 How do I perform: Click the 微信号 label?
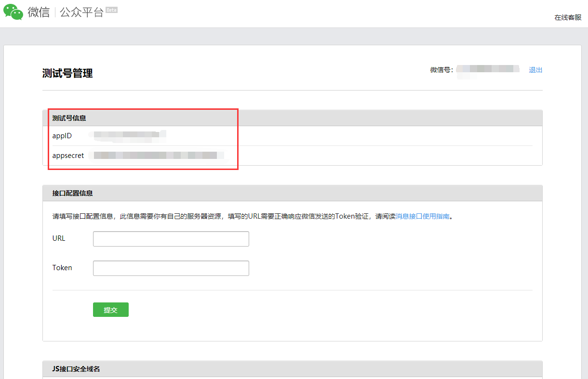[441, 70]
